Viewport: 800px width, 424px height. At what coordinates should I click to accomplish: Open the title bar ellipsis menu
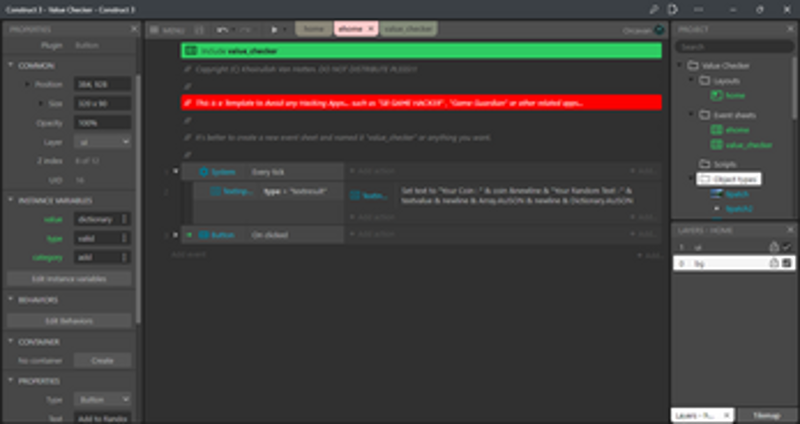(698, 9)
